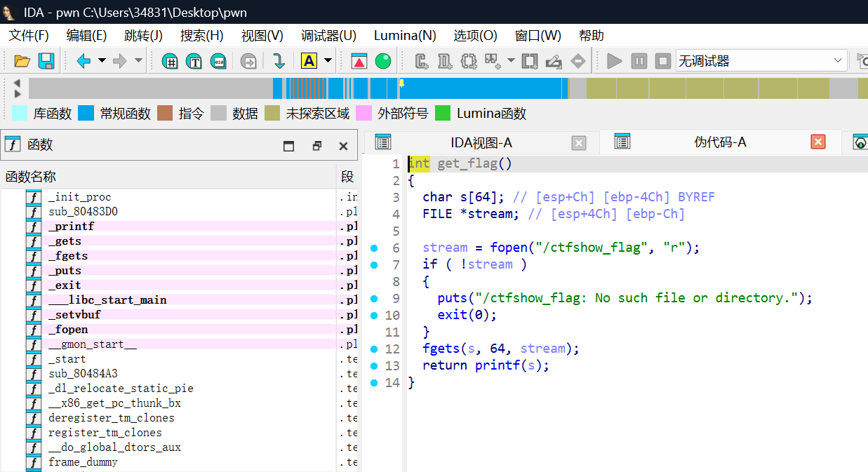Image resolution: width=868 pixels, height=472 pixels.
Task: Click the 'D' create data struct icon
Action: click(445, 61)
